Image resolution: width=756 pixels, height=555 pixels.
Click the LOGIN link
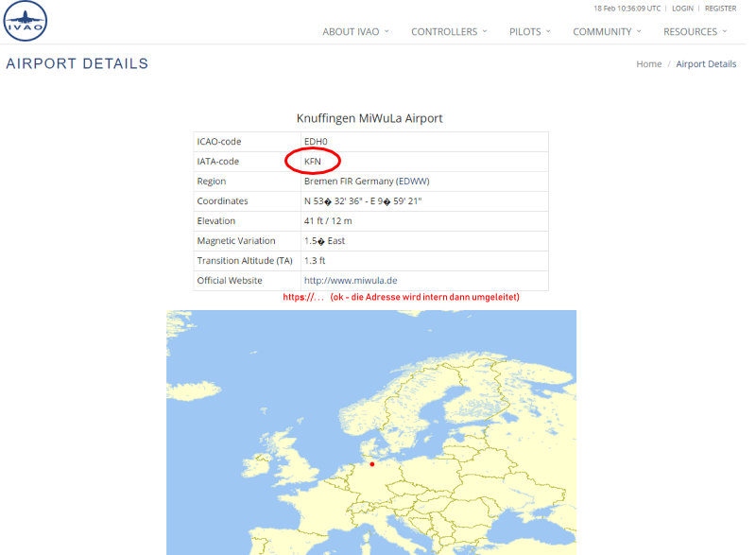[x=682, y=9]
